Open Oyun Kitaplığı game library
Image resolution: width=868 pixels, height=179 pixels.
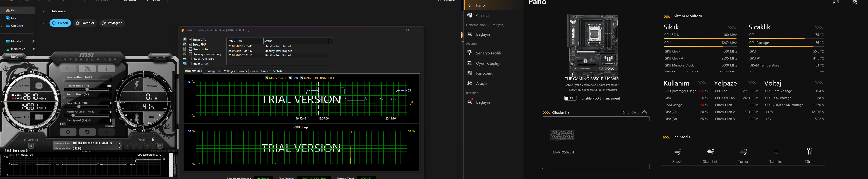494,63
